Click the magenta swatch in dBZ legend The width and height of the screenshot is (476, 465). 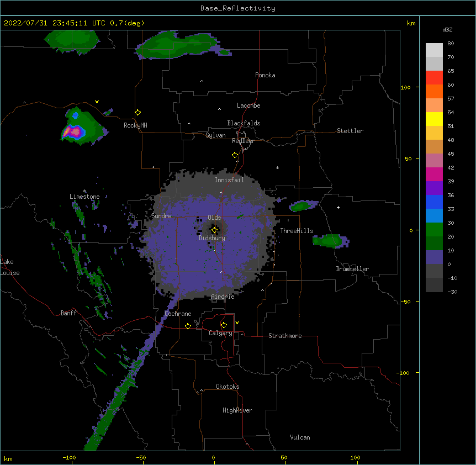(x=434, y=174)
